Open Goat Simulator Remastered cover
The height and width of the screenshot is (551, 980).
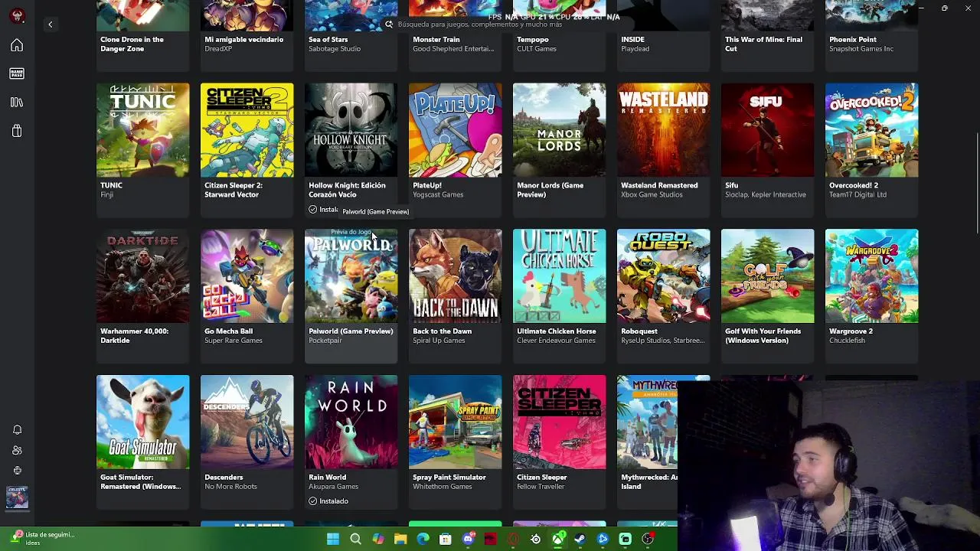(x=142, y=422)
